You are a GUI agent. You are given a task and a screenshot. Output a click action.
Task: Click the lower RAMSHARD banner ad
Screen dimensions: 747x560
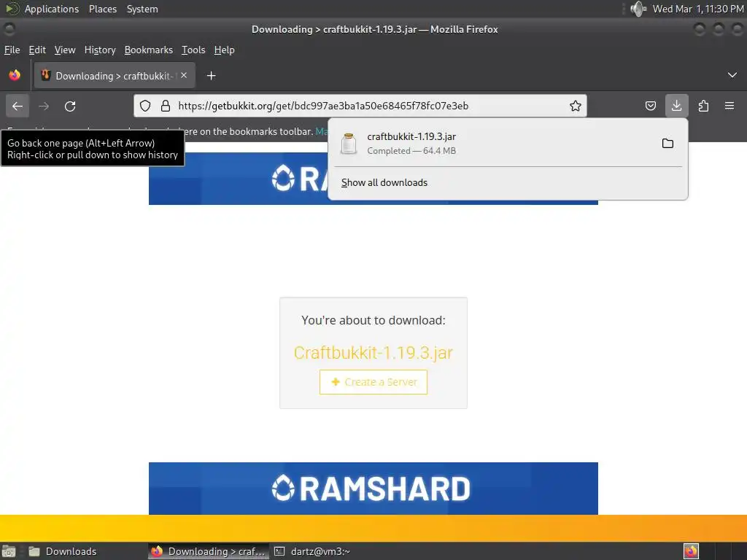pos(373,489)
